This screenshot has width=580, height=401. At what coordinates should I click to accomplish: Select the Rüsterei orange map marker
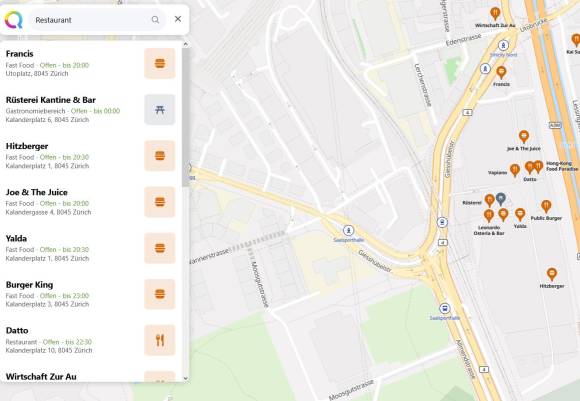point(489,200)
